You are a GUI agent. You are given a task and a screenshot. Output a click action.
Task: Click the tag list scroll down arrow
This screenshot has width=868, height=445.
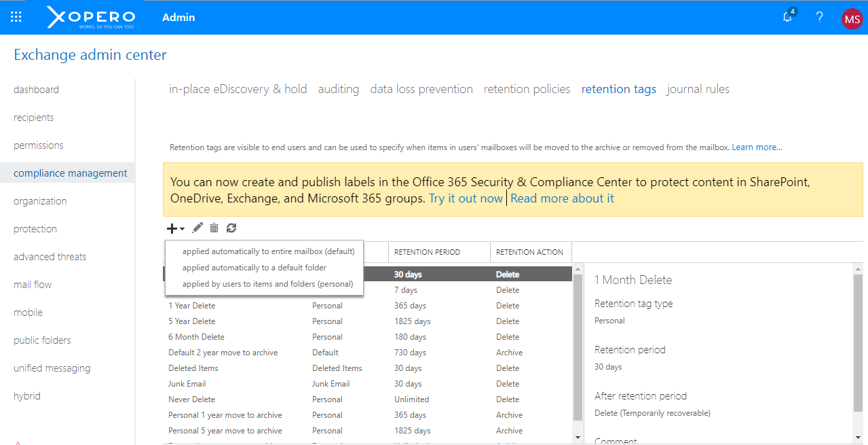tap(578, 438)
